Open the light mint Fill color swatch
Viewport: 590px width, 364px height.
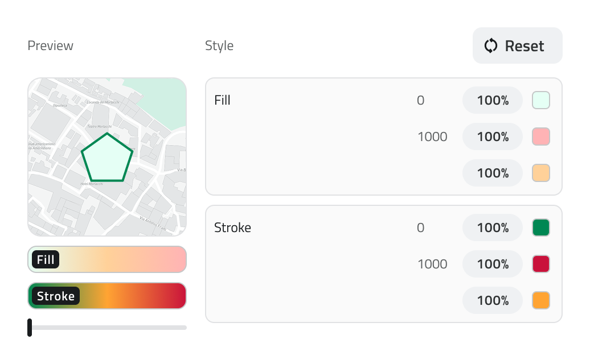pos(540,100)
